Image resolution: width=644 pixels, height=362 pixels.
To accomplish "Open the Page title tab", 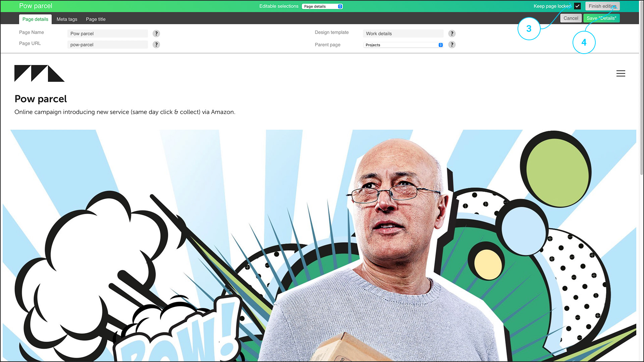I will point(96,19).
